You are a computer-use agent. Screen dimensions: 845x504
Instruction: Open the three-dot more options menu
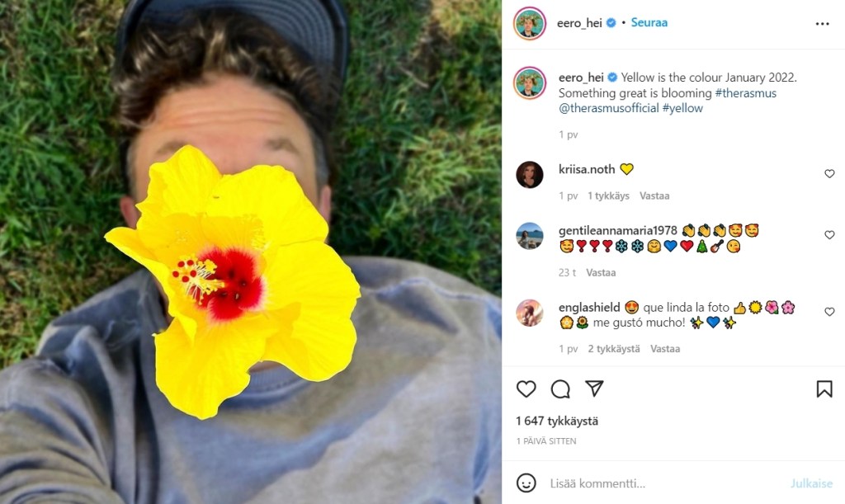coord(822,24)
